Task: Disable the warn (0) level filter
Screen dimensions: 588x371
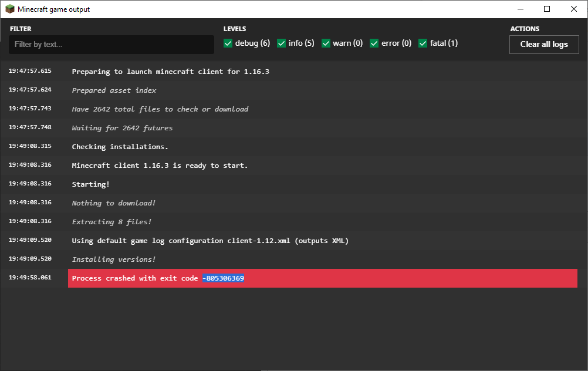Action: tap(326, 43)
